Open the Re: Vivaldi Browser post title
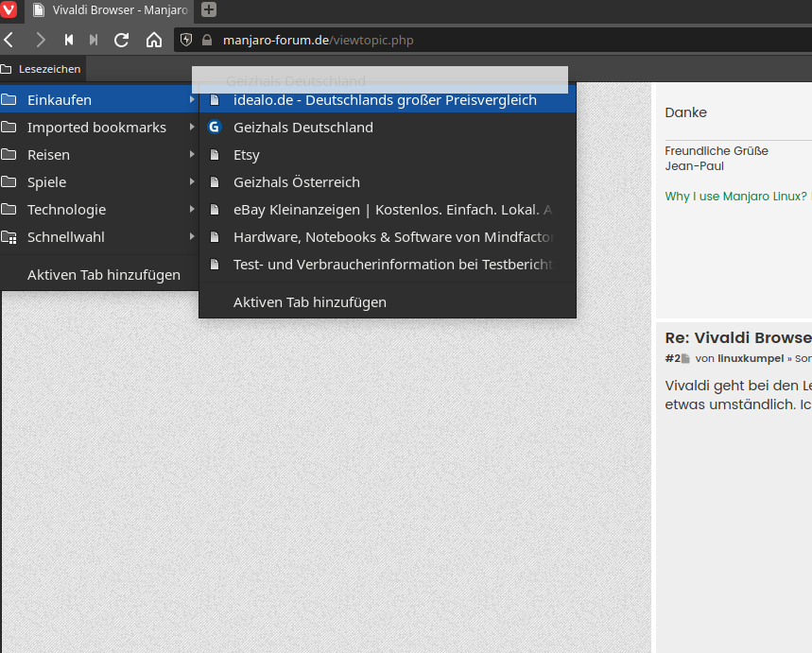This screenshot has height=653, width=812. tap(738, 337)
